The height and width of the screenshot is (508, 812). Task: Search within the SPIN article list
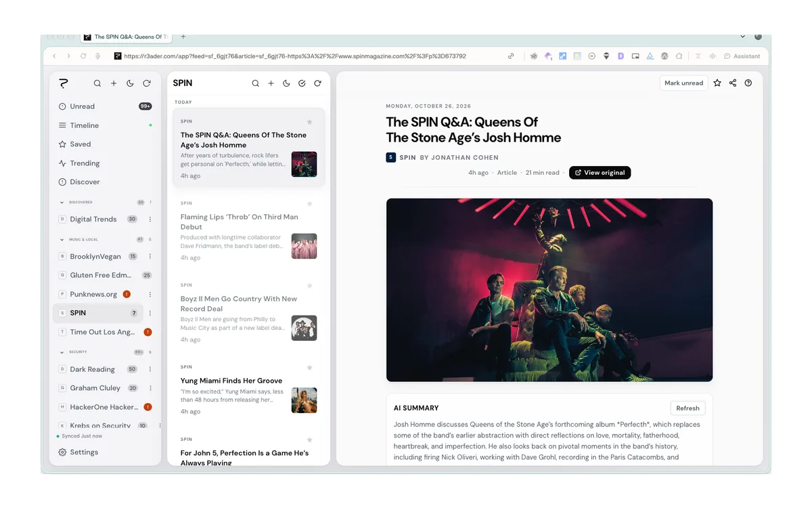[255, 83]
